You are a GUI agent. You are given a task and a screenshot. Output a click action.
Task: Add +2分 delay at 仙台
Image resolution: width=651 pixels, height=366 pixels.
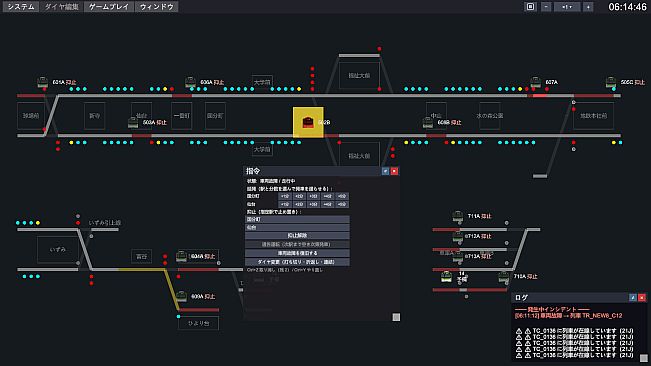coord(299,204)
